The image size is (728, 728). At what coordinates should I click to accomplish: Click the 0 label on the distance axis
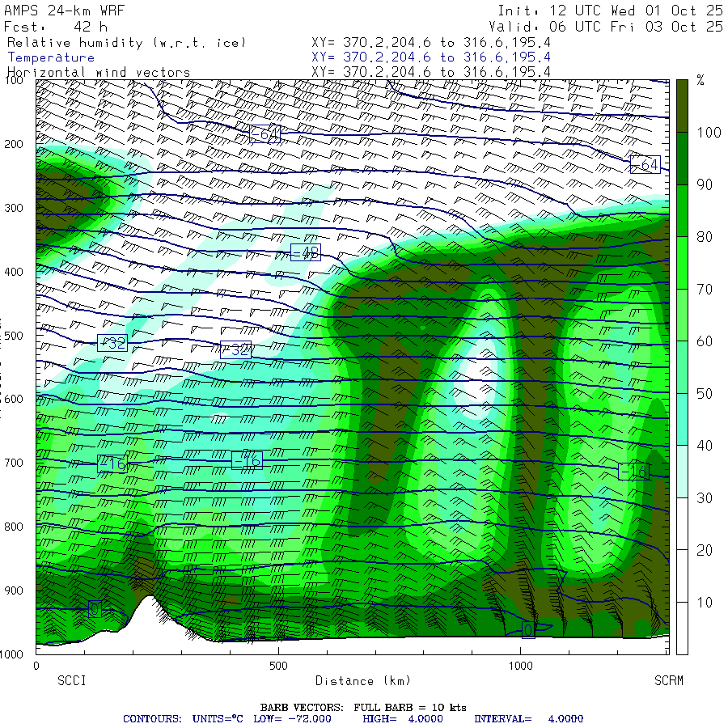pyautogui.click(x=36, y=666)
